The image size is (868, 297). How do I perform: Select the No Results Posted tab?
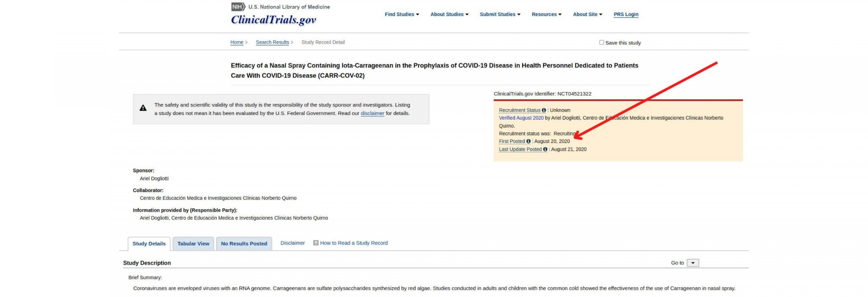[244, 244]
